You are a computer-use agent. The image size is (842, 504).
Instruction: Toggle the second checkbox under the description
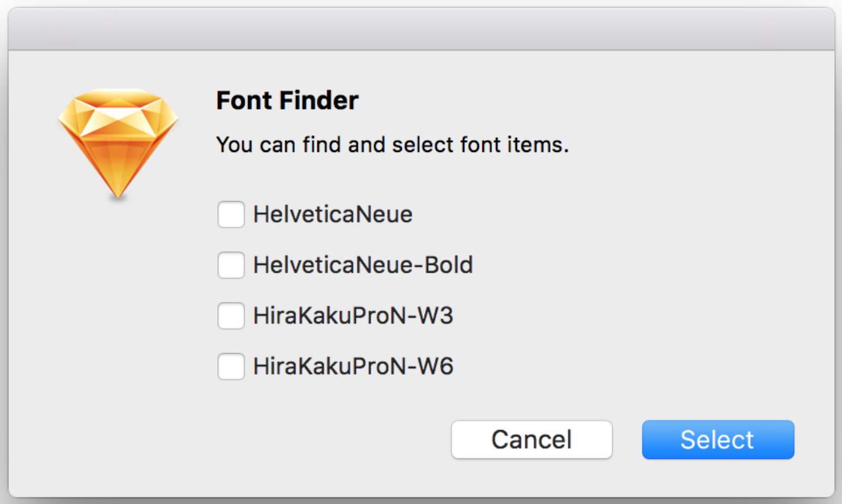(x=231, y=266)
